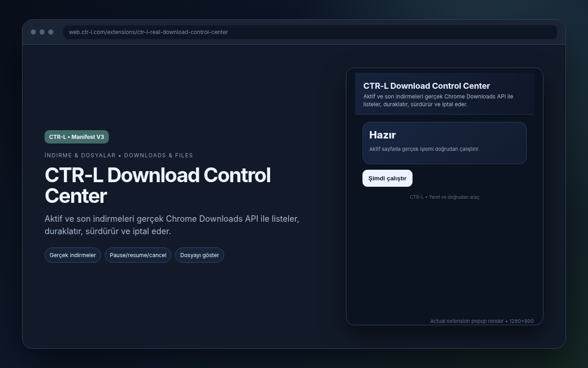Select the "Gerçek indirmeler" chip
Screen dimensions: 588x368
pyautogui.click(x=73, y=255)
